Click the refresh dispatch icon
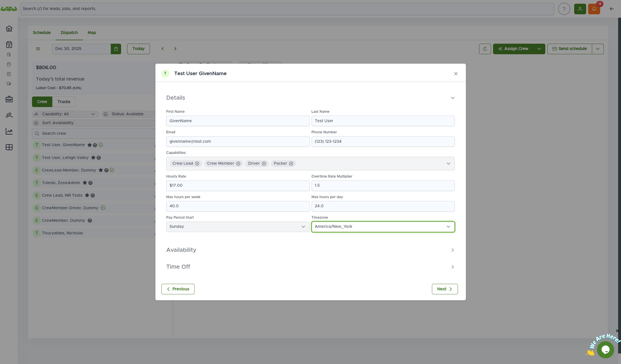The height and width of the screenshot is (364, 621). 485,49
